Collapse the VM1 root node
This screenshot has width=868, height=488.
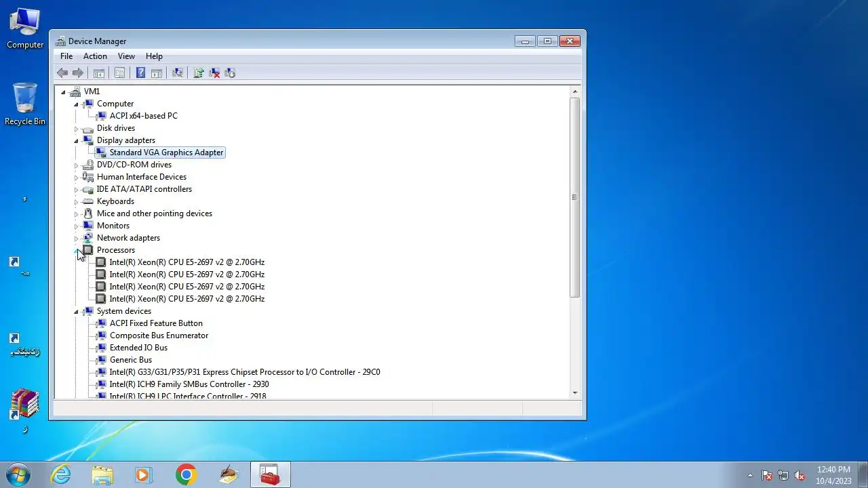[63, 91]
